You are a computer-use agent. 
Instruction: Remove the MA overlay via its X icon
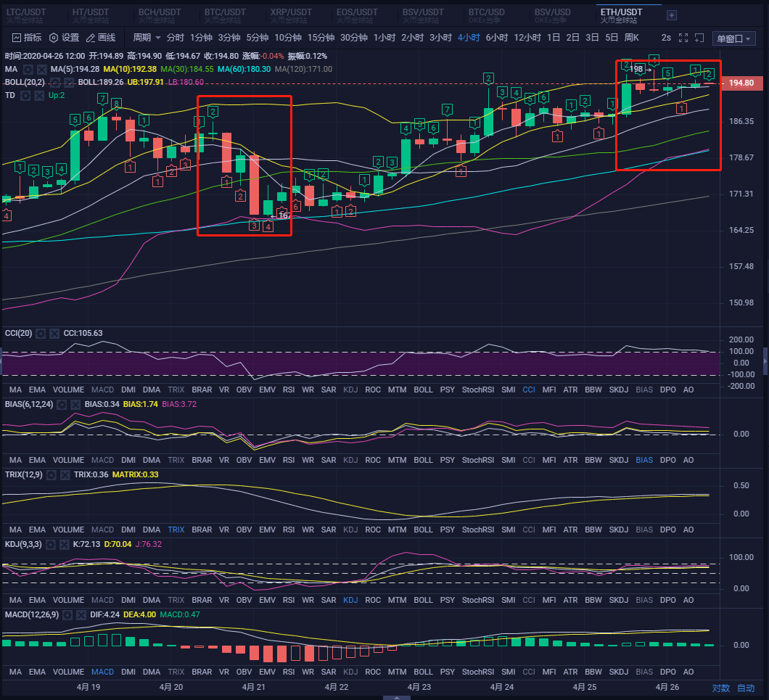[41, 68]
